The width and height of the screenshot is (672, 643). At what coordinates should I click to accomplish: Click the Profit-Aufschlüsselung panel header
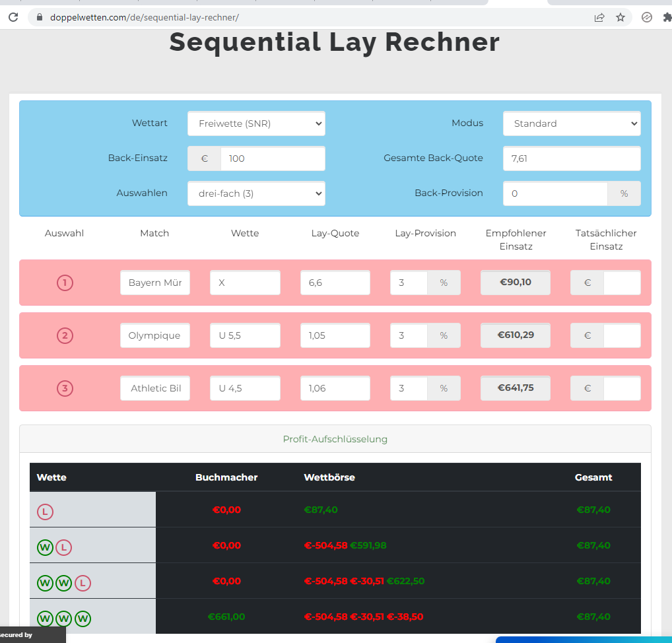click(x=335, y=439)
